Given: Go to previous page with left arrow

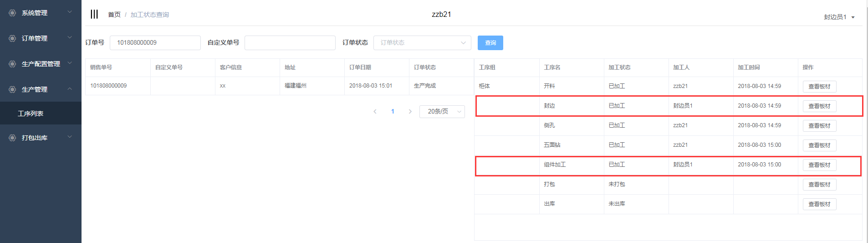Looking at the screenshot, I should pos(375,112).
